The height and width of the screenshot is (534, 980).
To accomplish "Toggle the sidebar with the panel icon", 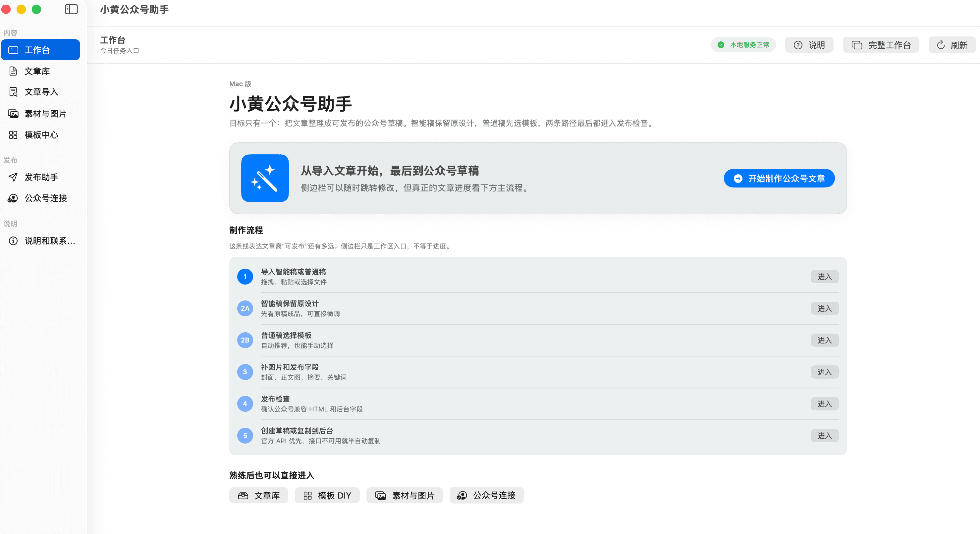I will pos(71,9).
